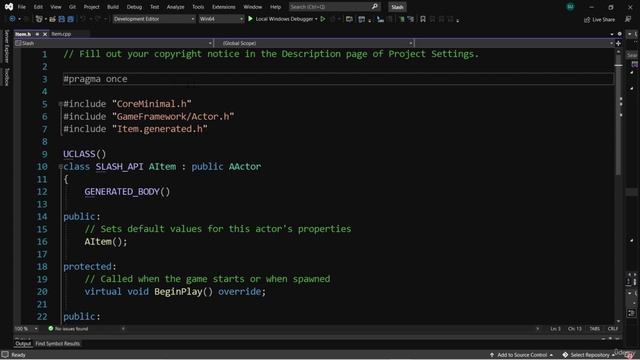Screen dimensions: 640x360
Task: Click the editor vertical scrollbar thumb
Action: [x=618, y=114]
